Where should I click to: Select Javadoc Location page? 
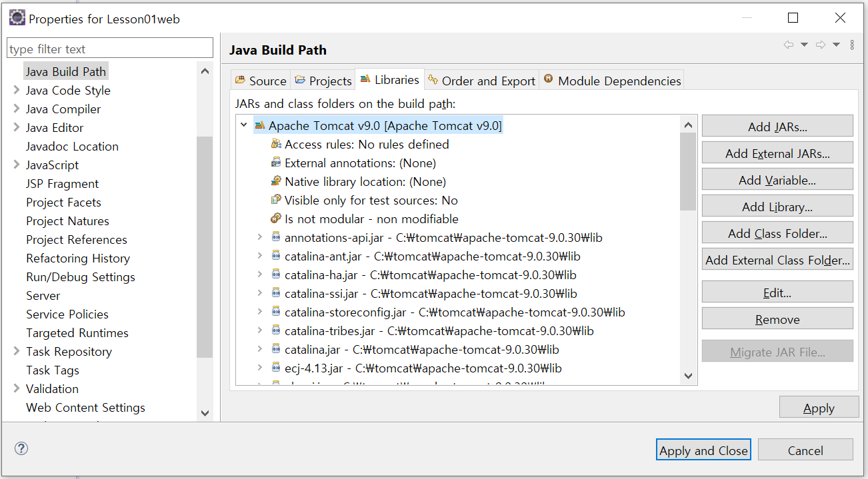72,146
